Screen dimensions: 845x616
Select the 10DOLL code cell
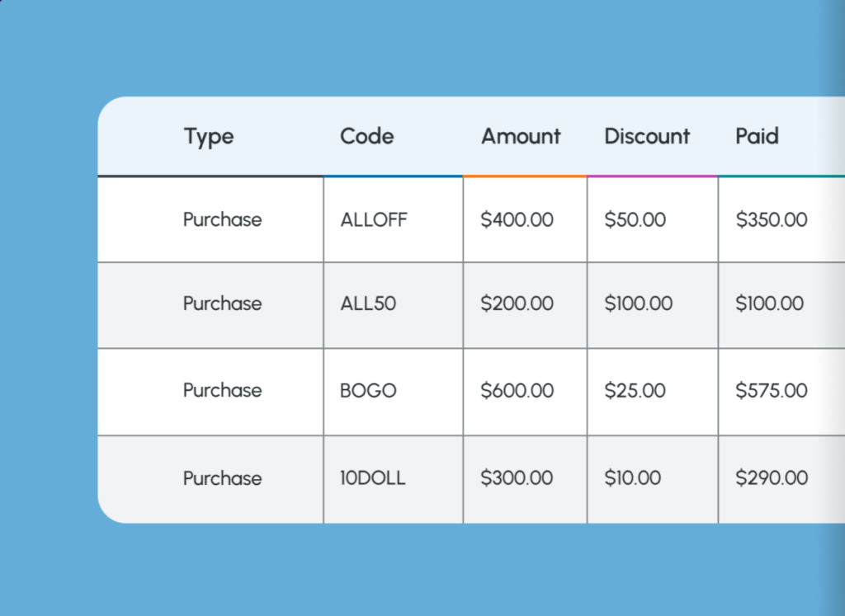coord(373,478)
